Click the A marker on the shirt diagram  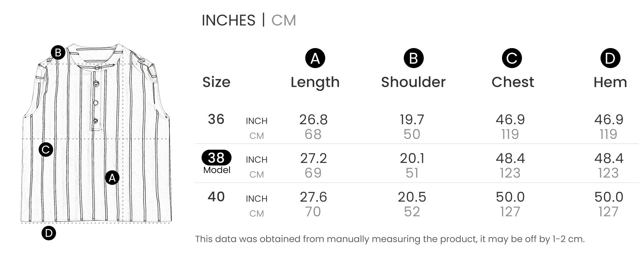point(112,178)
